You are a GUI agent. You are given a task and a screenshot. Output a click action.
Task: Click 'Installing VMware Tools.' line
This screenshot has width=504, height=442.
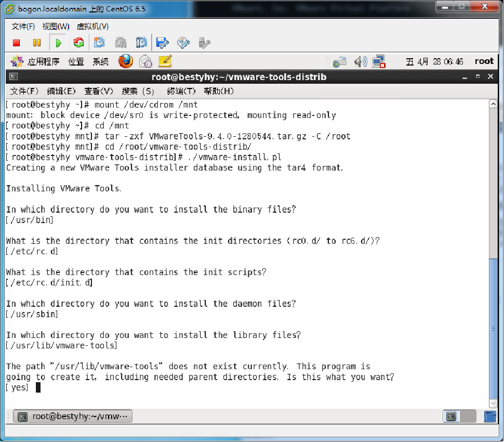pos(63,189)
